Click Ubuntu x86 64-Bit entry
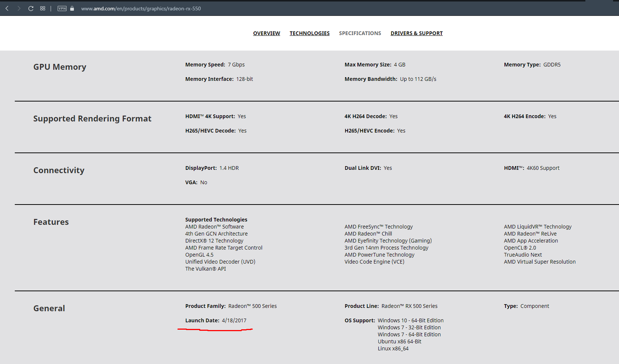 point(399,341)
